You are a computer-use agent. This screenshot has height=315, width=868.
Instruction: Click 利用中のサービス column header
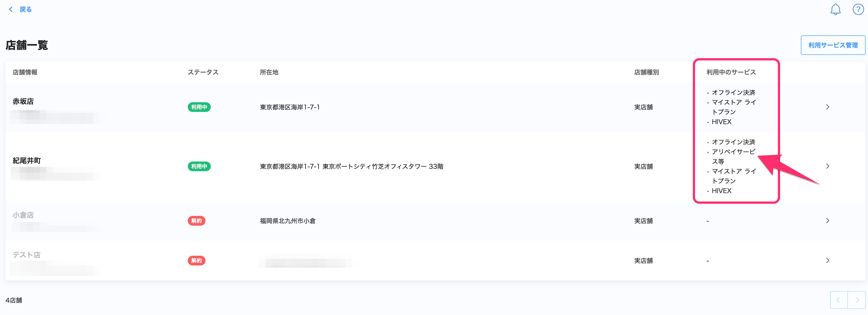[x=731, y=72]
